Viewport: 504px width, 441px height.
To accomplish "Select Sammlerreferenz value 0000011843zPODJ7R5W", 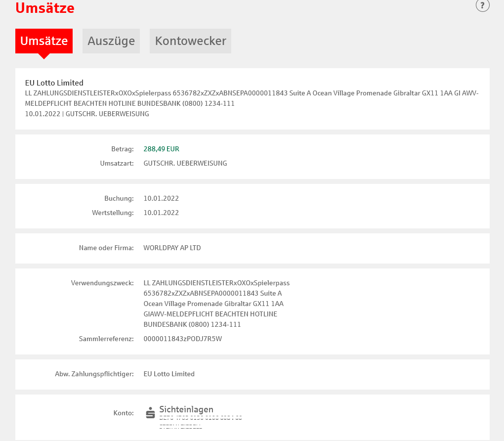I will click(183, 339).
